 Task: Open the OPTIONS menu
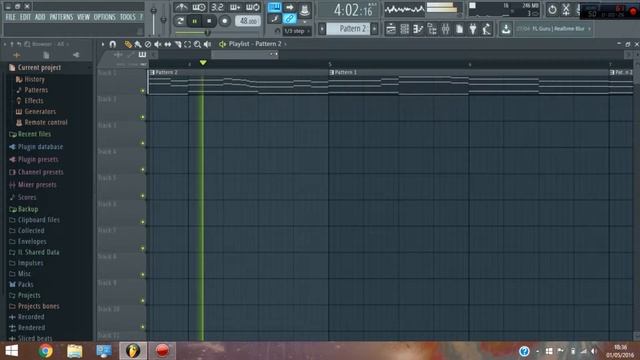click(104, 17)
